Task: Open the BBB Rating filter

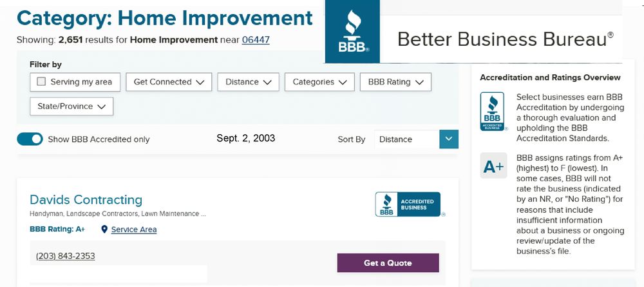Action: click(x=395, y=82)
